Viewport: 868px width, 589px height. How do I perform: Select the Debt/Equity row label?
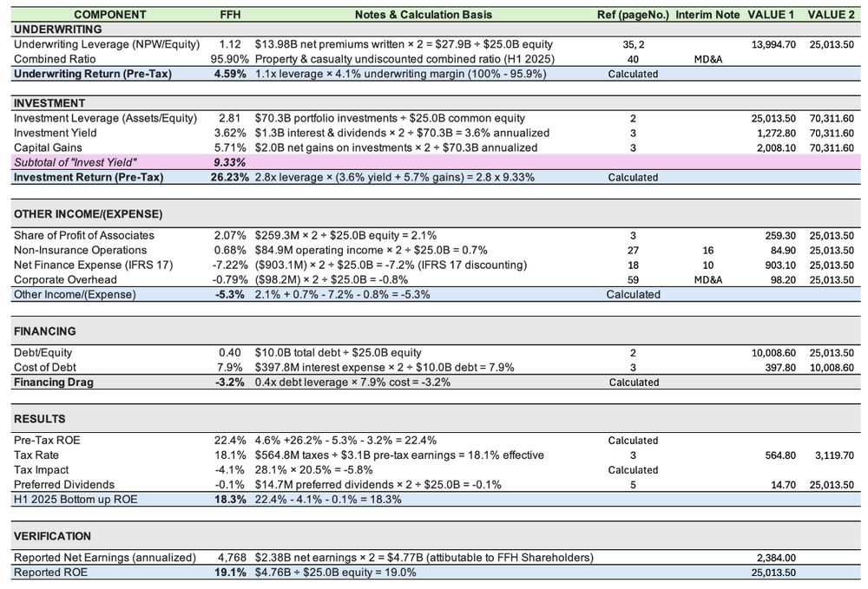point(43,353)
